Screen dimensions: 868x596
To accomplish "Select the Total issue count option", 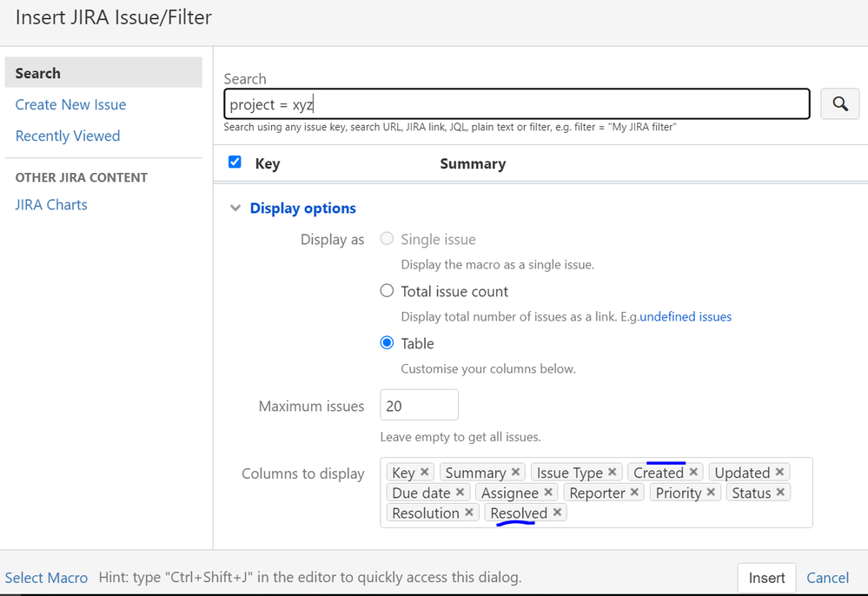I will pyautogui.click(x=388, y=291).
